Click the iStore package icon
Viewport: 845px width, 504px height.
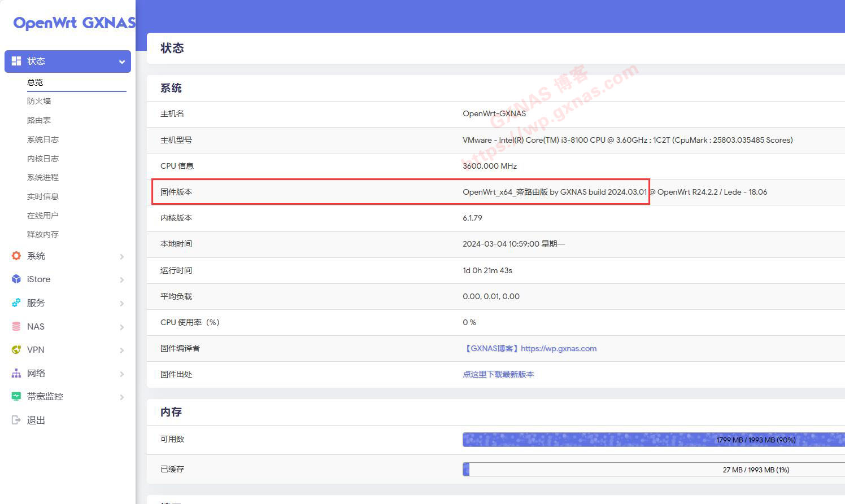point(16,279)
